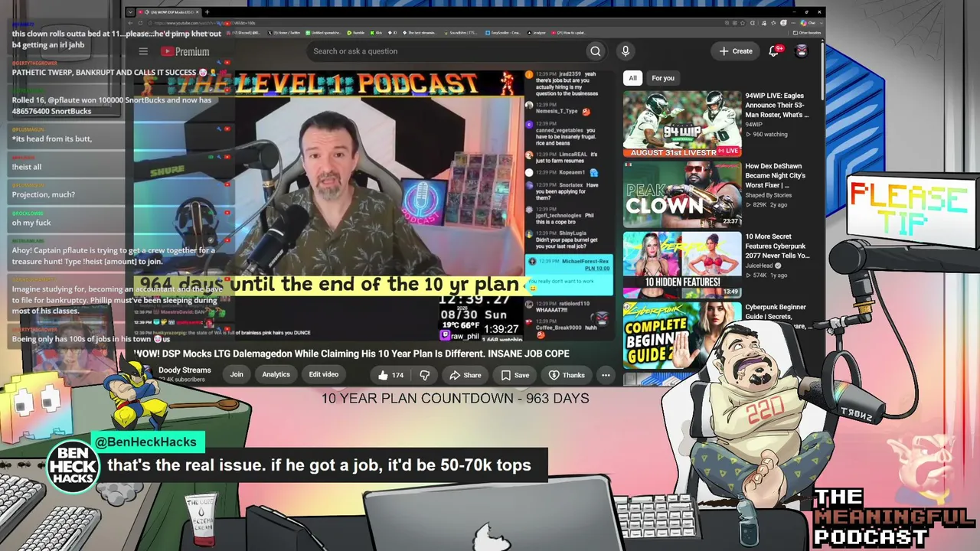Open the YouTube hamburger guide menu
980x551 pixels.
(x=143, y=51)
